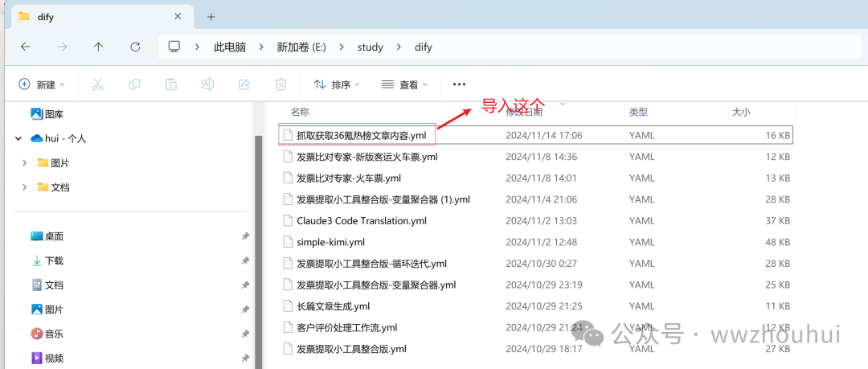The width and height of the screenshot is (868, 369).
Task: Click the Share icon in toolbar
Action: tap(244, 84)
